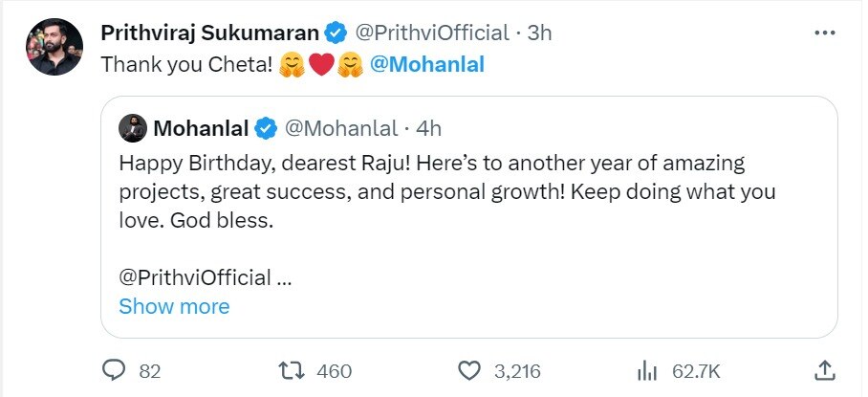View tweet analytics bar chart icon
The height and width of the screenshot is (397, 868).
[646, 370]
